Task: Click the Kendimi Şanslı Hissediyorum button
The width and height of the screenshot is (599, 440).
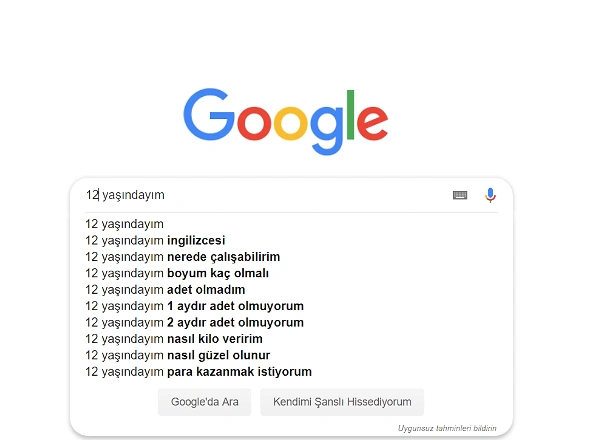Action: click(x=342, y=402)
